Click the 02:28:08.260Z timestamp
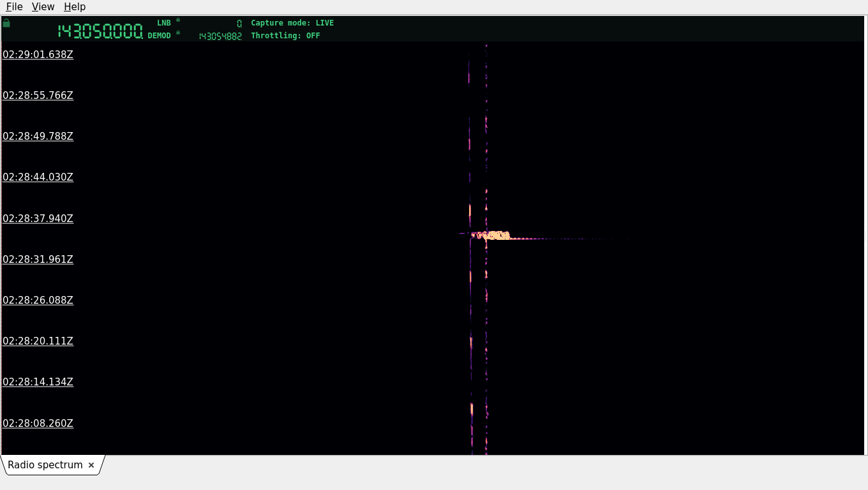Image resolution: width=868 pixels, height=490 pixels. point(38,424)
